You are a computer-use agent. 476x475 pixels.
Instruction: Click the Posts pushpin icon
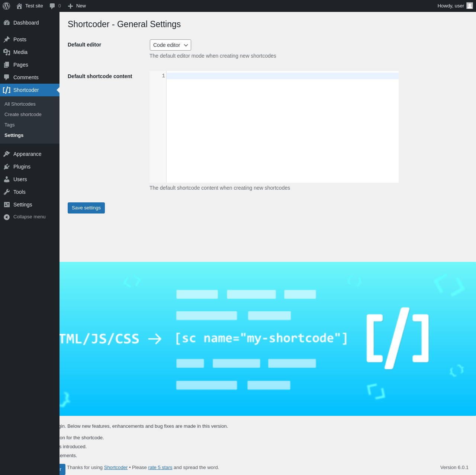tap(7, 39)
